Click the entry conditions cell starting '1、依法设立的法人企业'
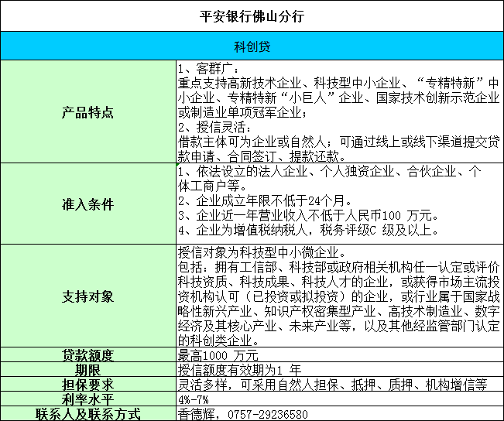504x421 pixels. (x=340, y=204)
